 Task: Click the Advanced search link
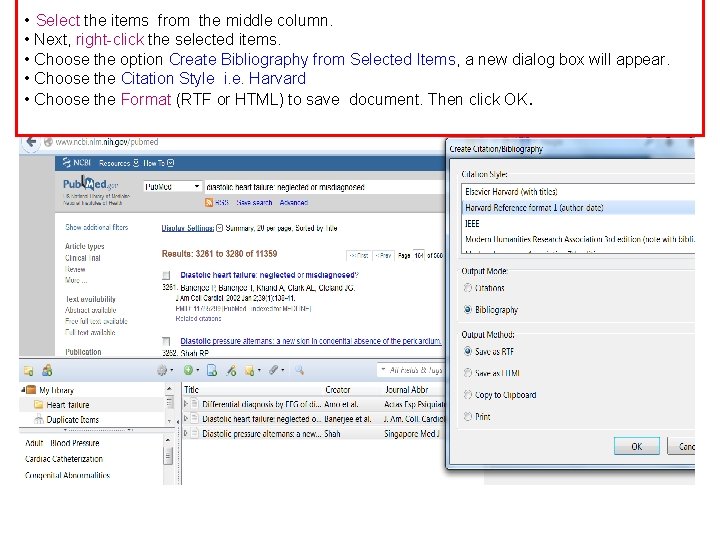tap(294, 202)
